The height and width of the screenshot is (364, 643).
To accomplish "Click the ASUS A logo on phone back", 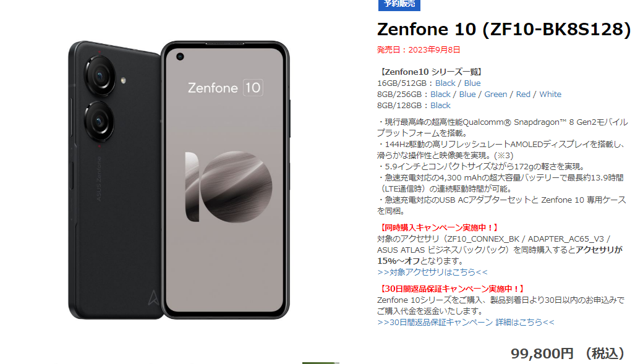I will 153,298.
